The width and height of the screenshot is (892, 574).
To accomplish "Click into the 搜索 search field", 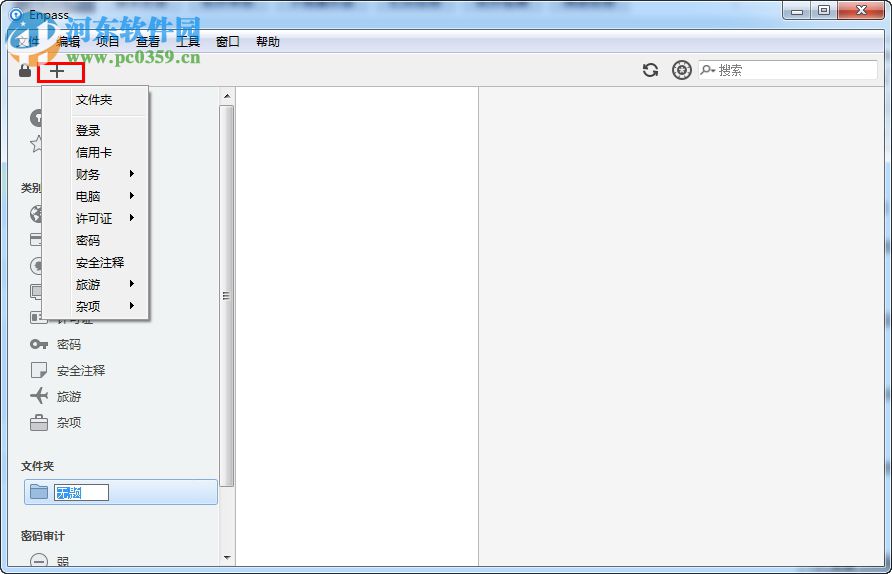I will (x=788, y=70).
